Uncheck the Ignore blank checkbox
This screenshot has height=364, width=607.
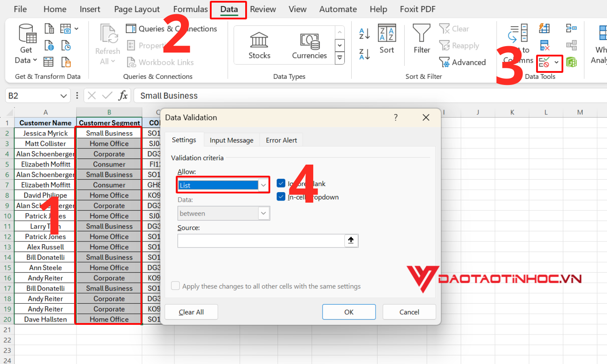coord(281,183)
